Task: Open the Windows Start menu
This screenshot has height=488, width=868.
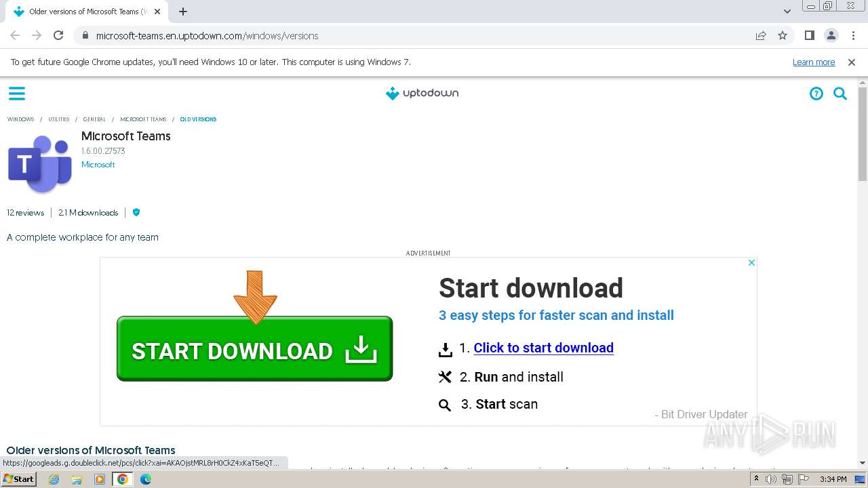Action: [x=19, y=479]
